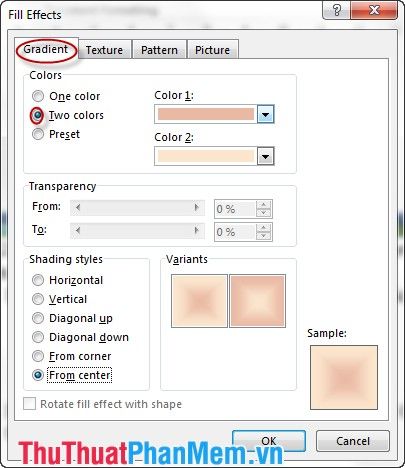Open the Color 1 dropdown arrow

(x=265, y=115)
